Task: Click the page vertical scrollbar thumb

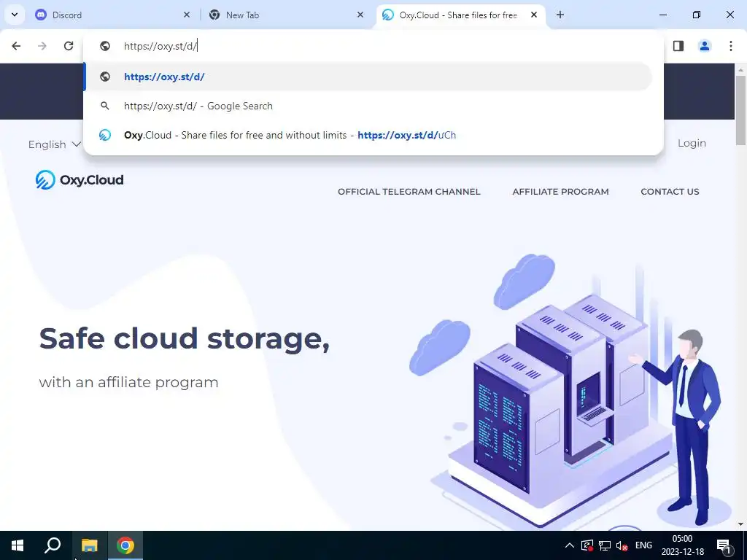Action: pos(740,110)
